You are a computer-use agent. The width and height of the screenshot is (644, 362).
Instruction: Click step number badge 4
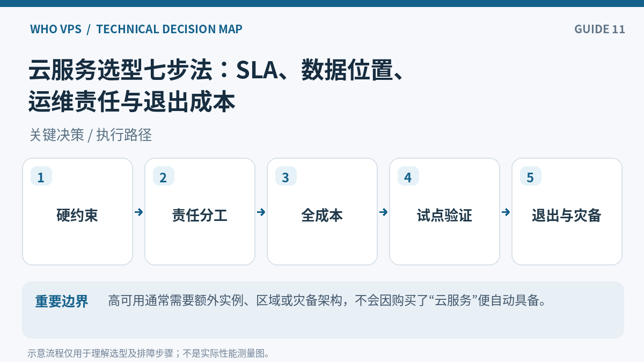pos(408,176)
